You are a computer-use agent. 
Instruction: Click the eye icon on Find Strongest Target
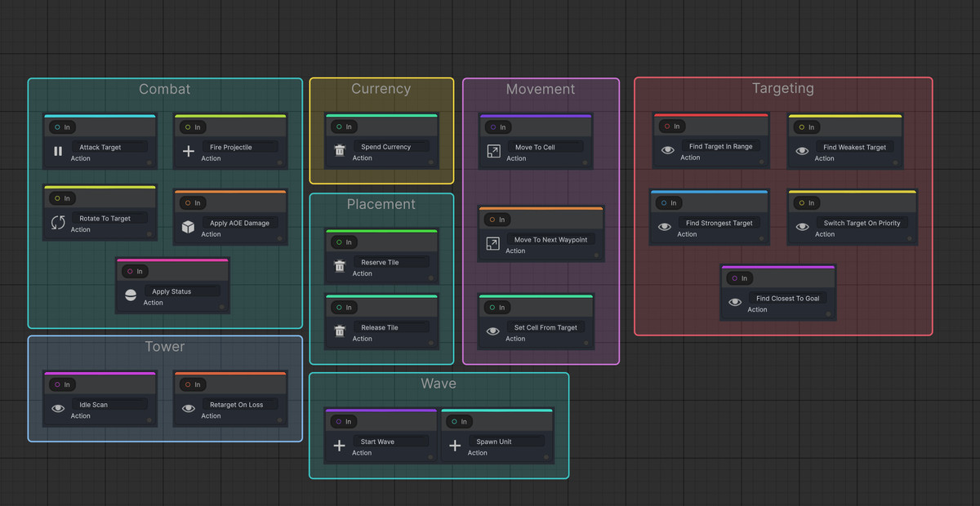pos(664,227)
